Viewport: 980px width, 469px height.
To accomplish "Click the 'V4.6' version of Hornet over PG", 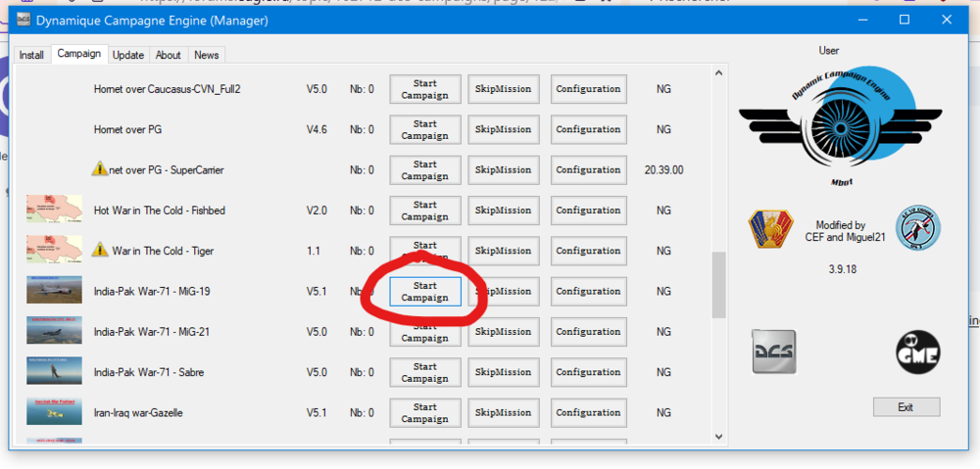I will [x=317, y=130].
